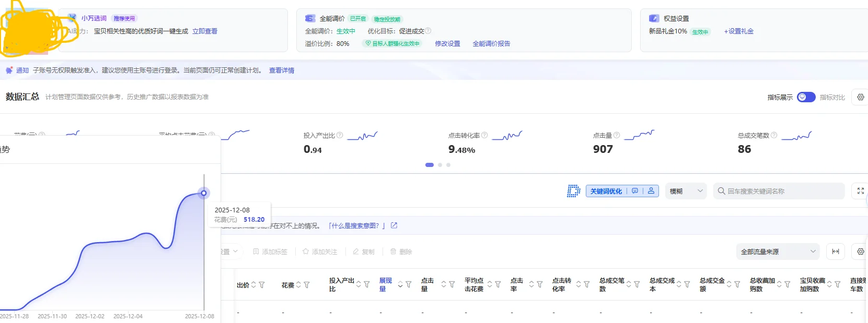The image size is (868, 323).
Task: Click the 518.20 value in chart tooltip
Action: pos(254,220)
